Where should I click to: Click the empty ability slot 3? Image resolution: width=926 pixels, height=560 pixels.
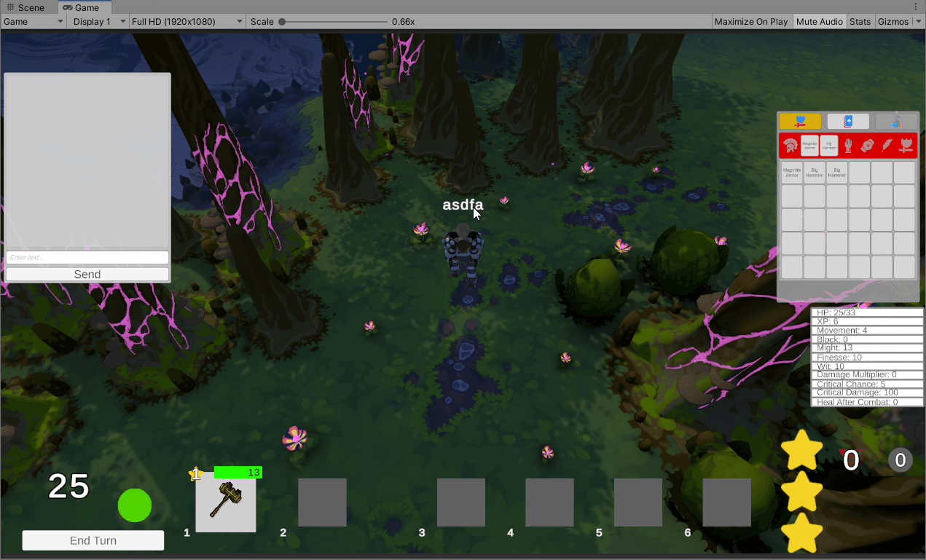pyautogui.click(x=461, y=502)
